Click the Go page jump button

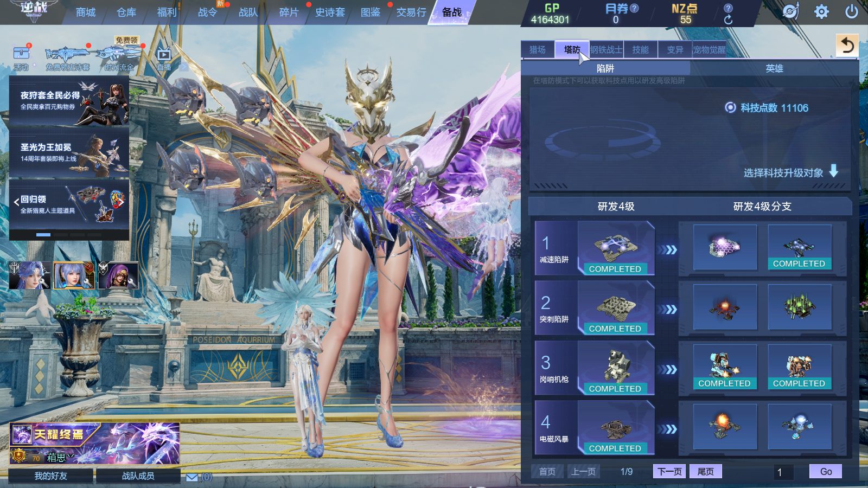826,472
